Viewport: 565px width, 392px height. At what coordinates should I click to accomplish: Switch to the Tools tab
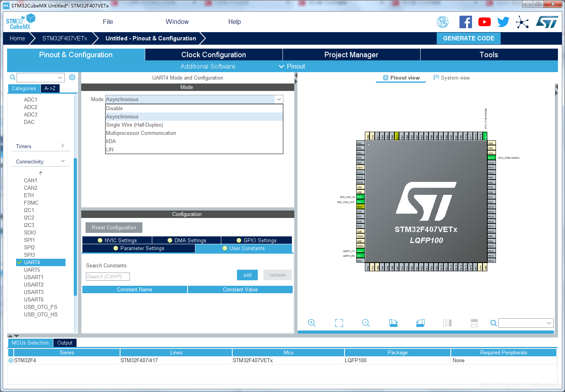click(x=489, y=54)
